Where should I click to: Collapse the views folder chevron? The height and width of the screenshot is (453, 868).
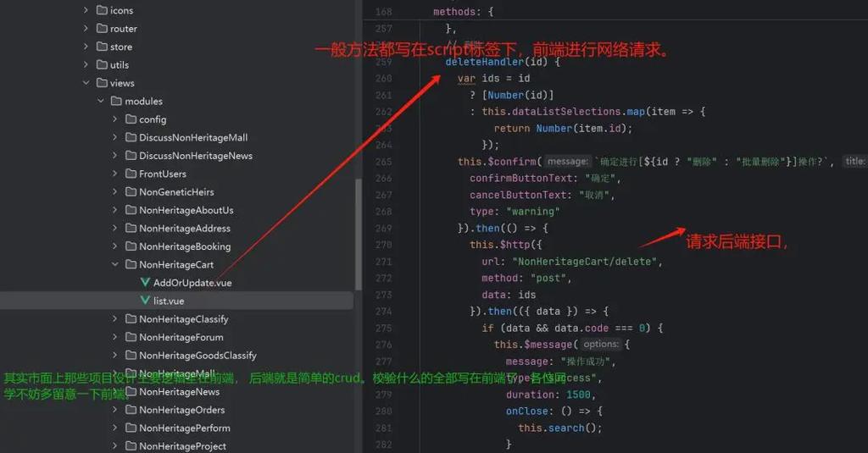(x=86, y=83)
